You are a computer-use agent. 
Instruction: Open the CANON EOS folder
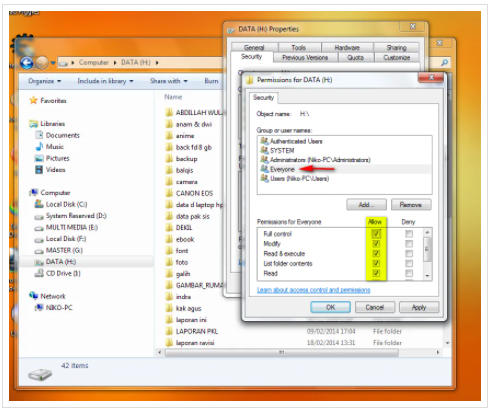(x=189, y=193)
